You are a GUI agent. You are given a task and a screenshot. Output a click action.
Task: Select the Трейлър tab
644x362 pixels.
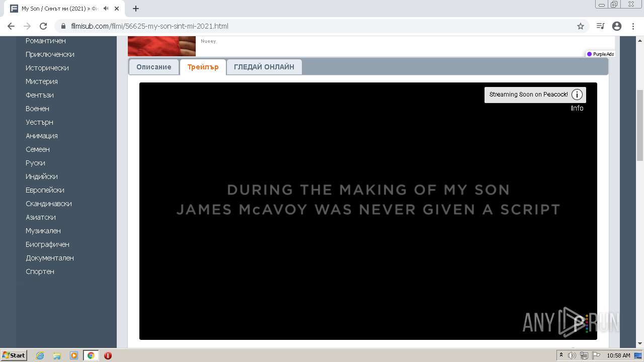point(203,67)
